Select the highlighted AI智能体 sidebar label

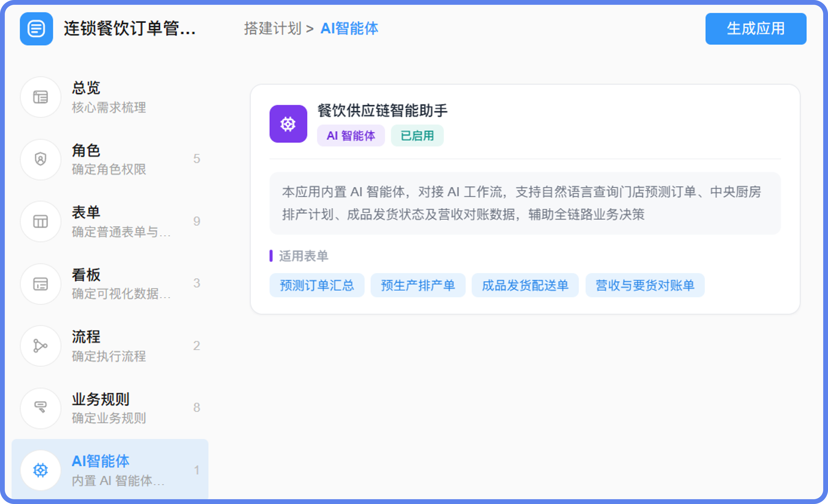pyautogui.click(x=101, y=461)
